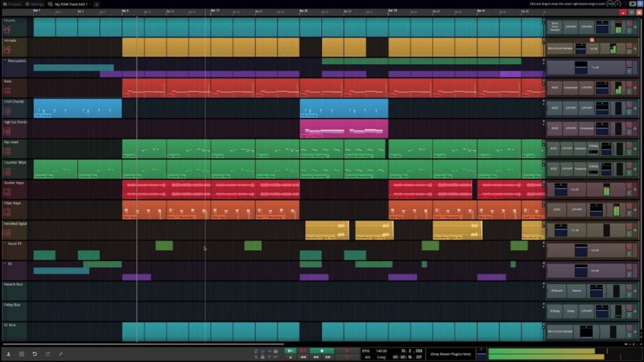Solo the Bass track

pyautogui.click(x=629, y=92)
